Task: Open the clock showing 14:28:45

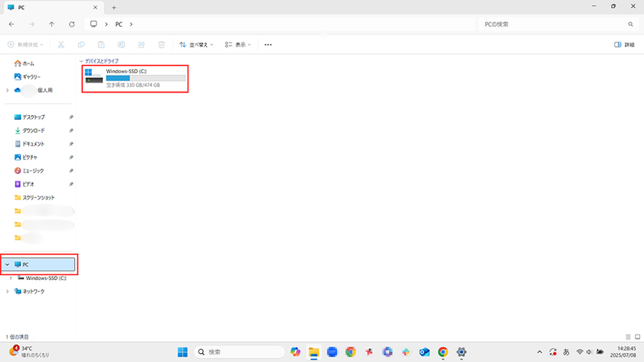Action: [623, 352]
